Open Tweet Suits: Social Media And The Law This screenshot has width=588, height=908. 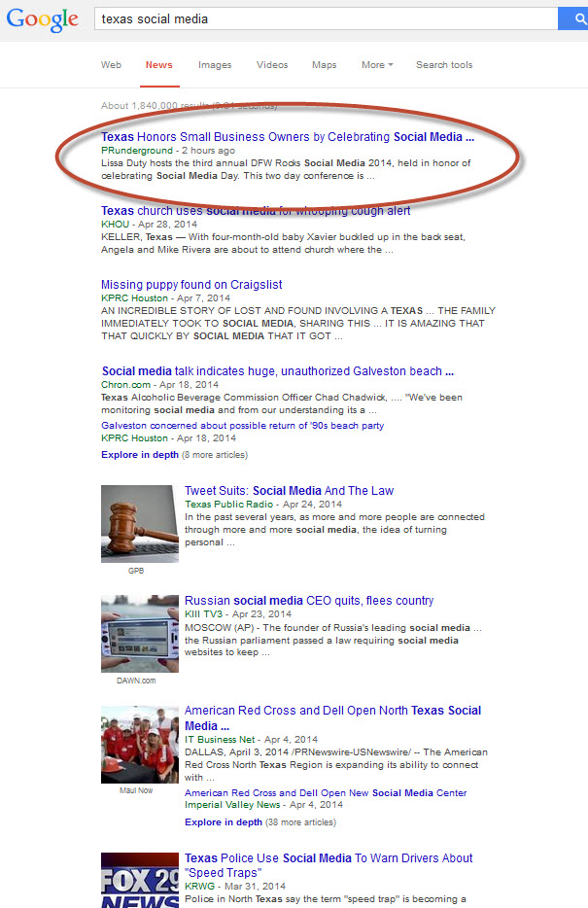click(x=289, y=491)
